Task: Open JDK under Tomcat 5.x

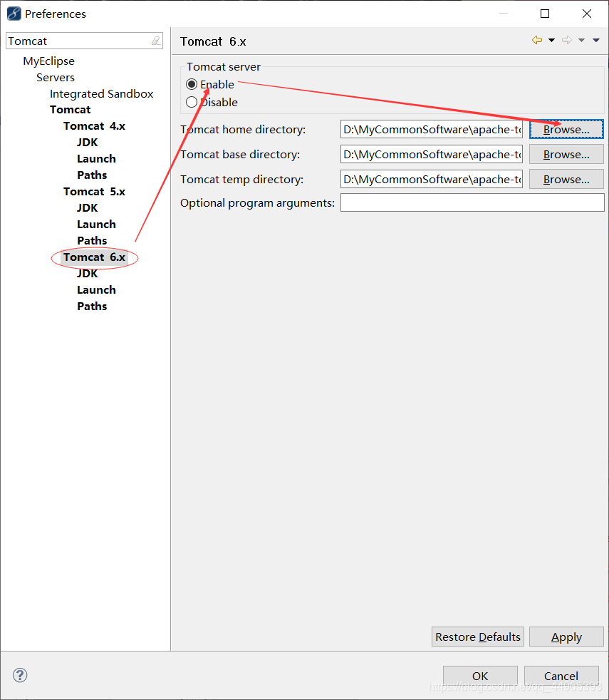Action: 87,208
